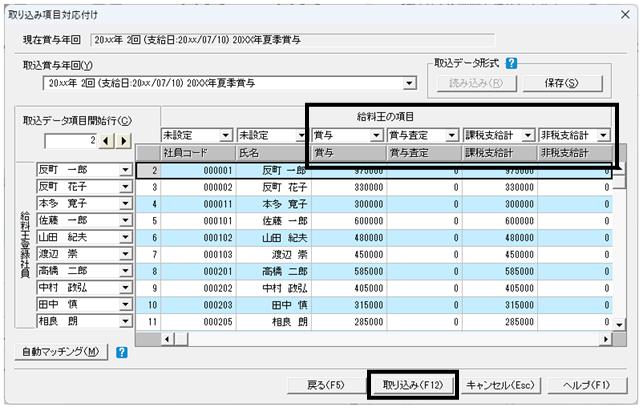Click the ヘルプ(F1) button

pyautogui.click(x=587, y=385)
